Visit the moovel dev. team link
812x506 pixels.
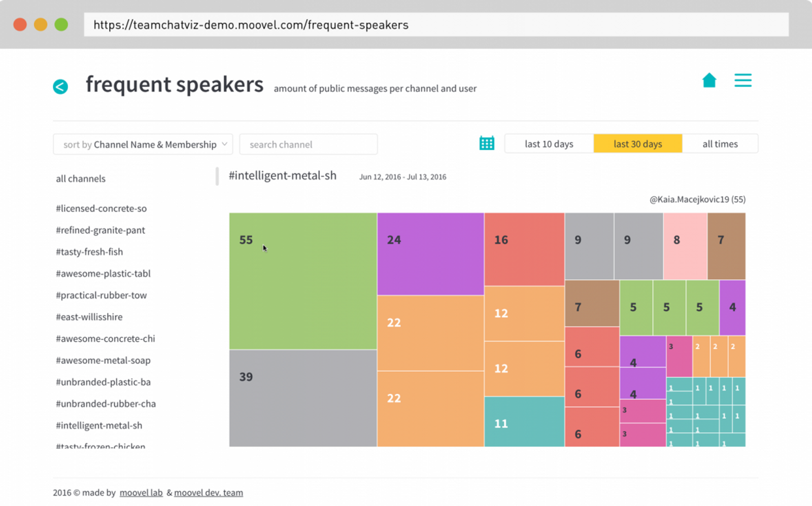(x=209, y=493)
